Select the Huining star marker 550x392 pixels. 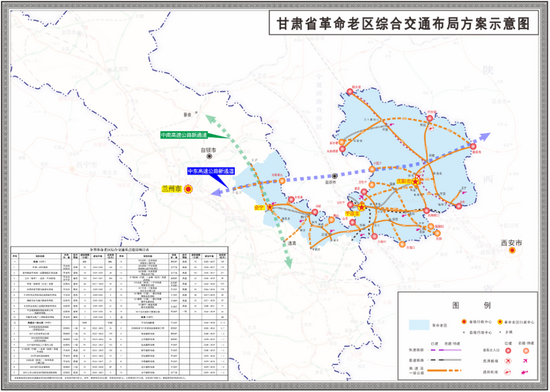[x=270, y=207]
